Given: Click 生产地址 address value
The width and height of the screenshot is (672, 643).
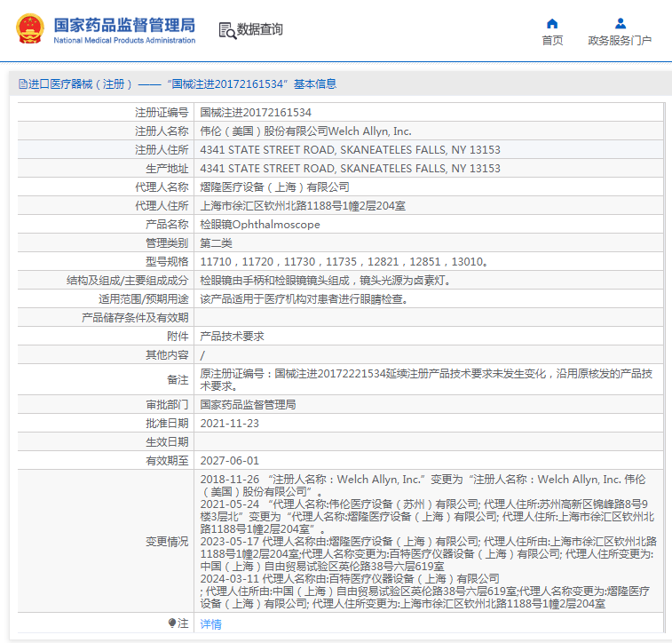Looking at the screenshot, I should (350, 169).
